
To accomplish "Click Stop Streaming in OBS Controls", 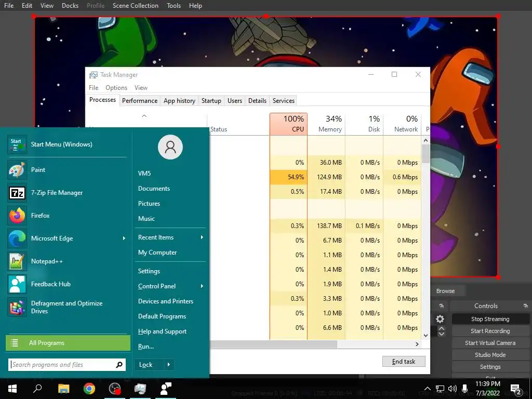I will (490, 319).
